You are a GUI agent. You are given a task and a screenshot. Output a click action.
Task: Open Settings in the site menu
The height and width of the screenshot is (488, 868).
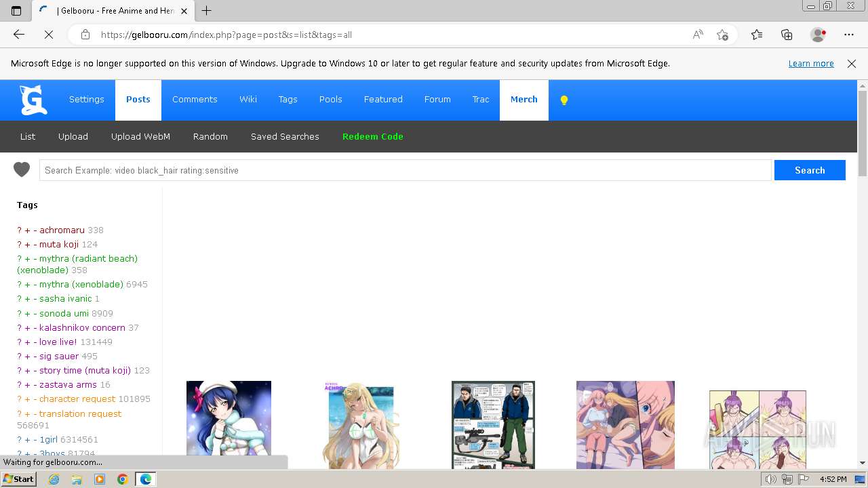87,100
